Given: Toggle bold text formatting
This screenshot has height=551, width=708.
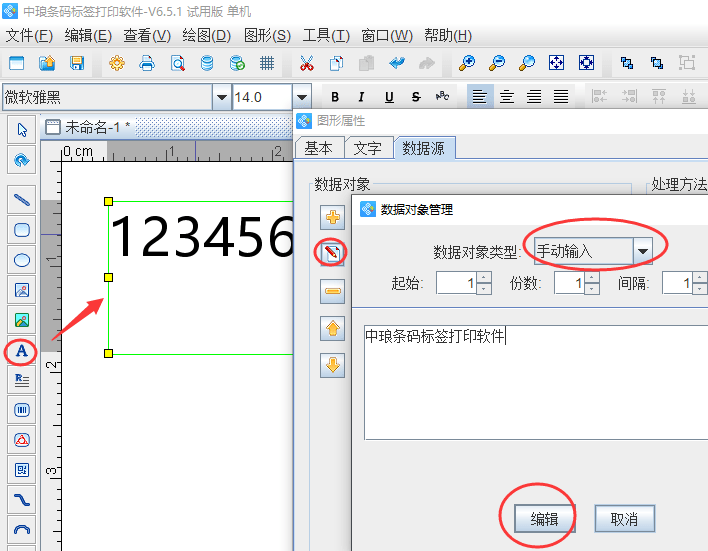Looking at the screenshot, I should coord(335,97).
